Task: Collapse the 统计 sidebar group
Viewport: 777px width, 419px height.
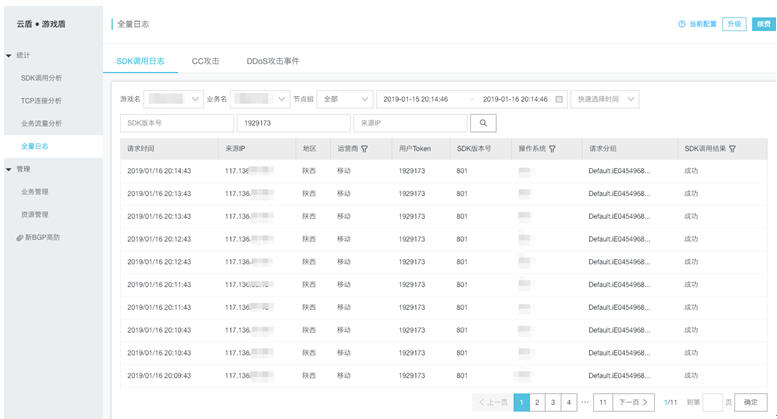Action: pyautogui.click(x=8, y=55)
